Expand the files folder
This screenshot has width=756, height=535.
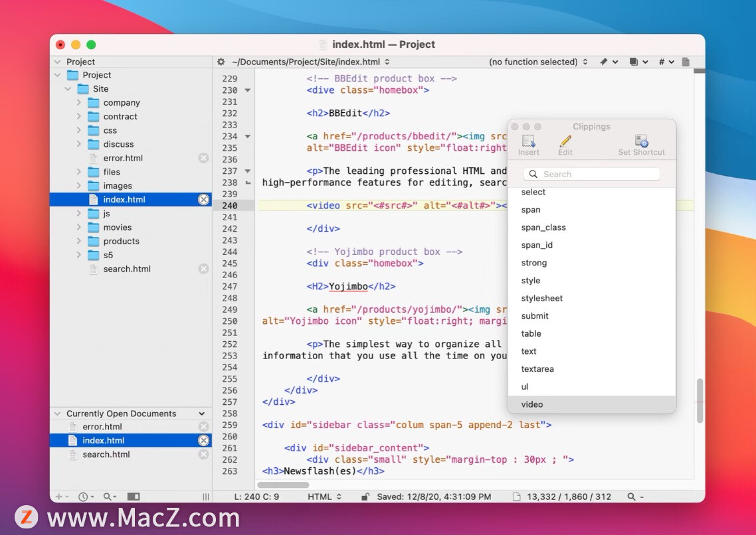click(78, 171)
